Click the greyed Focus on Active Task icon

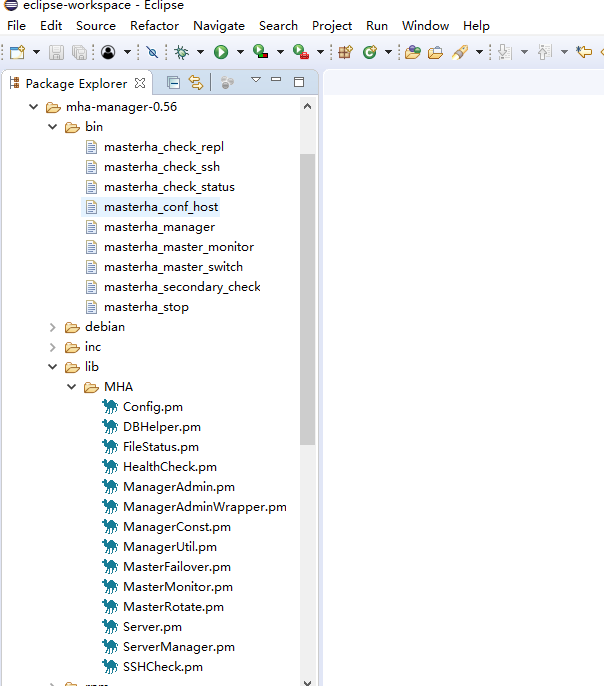(x=227, y=82)
